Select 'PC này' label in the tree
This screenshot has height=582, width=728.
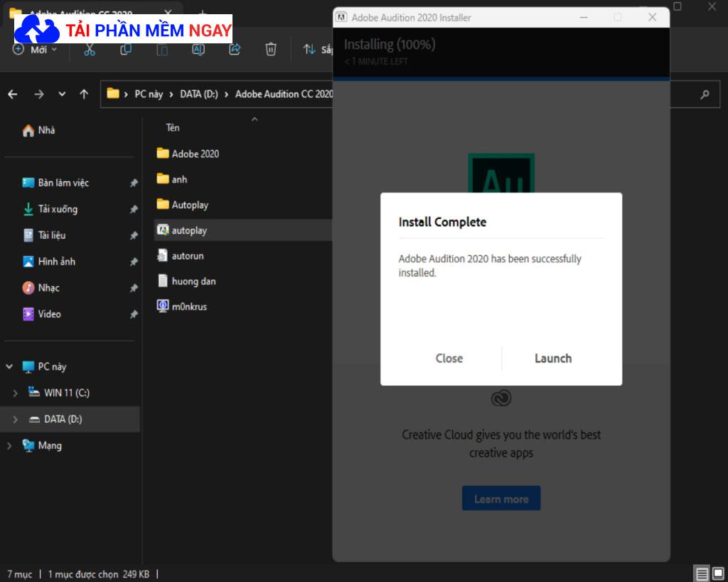[x=52, y=367]
